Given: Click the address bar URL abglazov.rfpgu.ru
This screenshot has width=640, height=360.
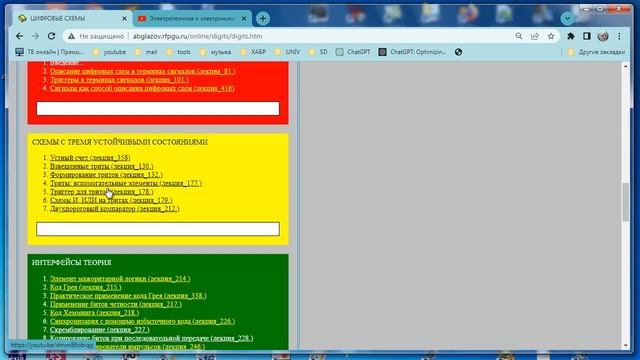Looking at the screenshot, I should (198, 36).
